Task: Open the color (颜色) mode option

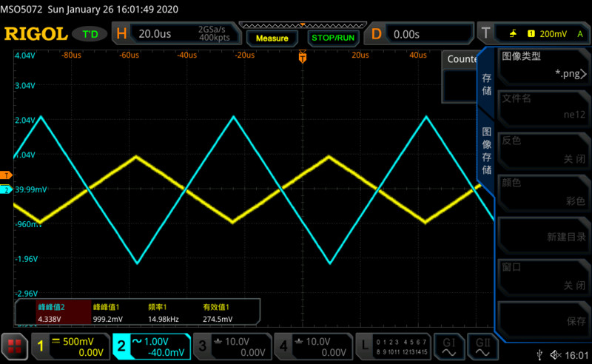Action: click(x=543, y=191)
